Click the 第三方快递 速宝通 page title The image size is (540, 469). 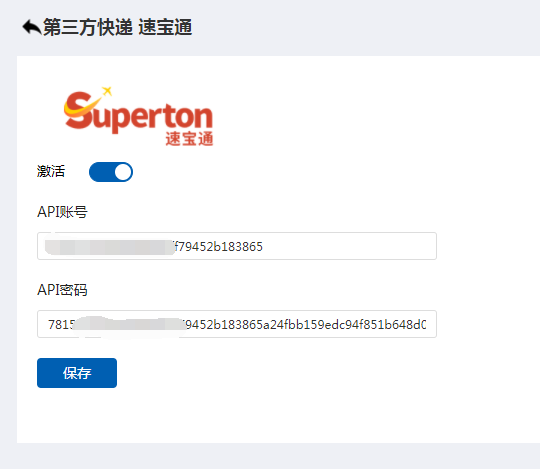point(117,27)
